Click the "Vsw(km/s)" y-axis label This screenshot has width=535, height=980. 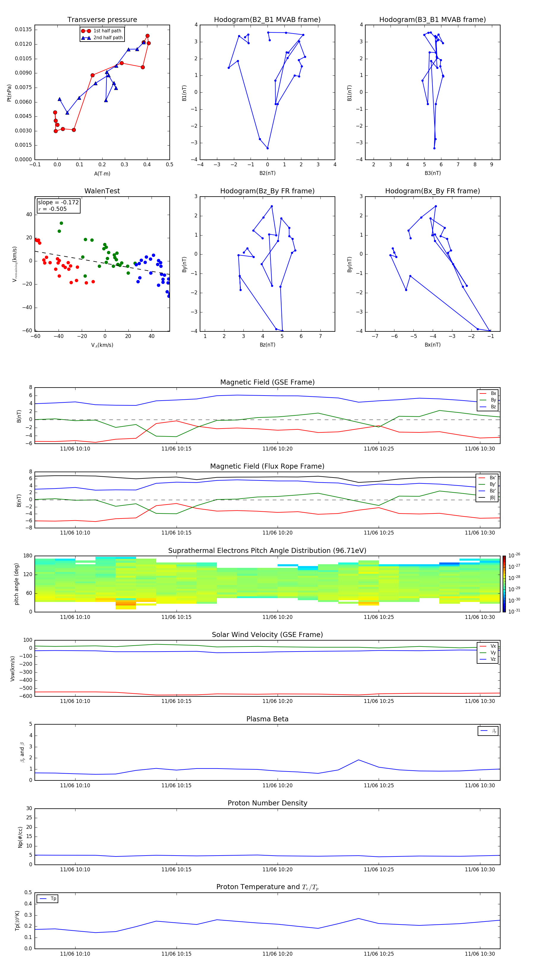click(x=12, y=668)
